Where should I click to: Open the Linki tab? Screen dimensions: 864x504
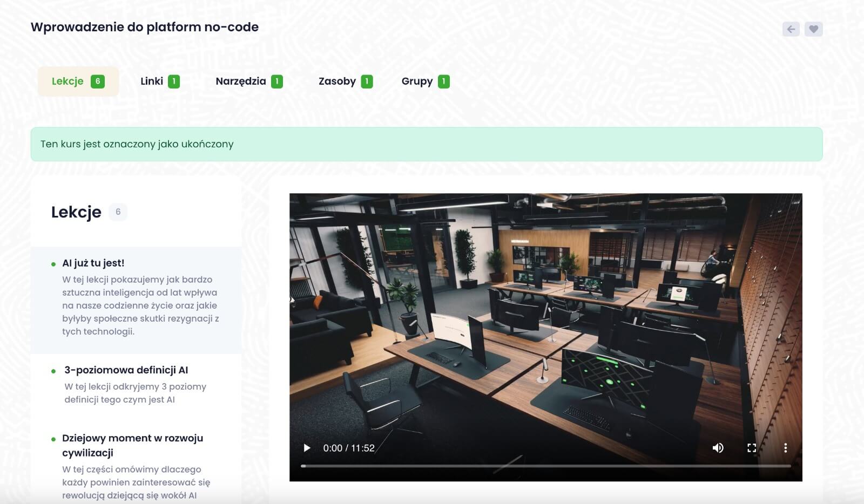tap(160, 81)
